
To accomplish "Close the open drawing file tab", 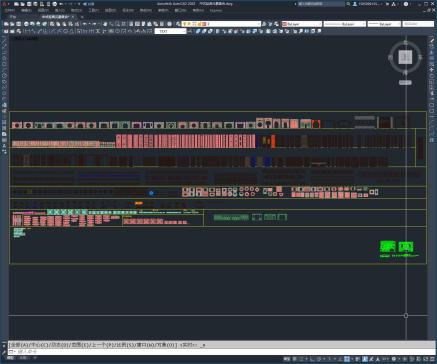I will pyautogui.click(x=74, y=17).
